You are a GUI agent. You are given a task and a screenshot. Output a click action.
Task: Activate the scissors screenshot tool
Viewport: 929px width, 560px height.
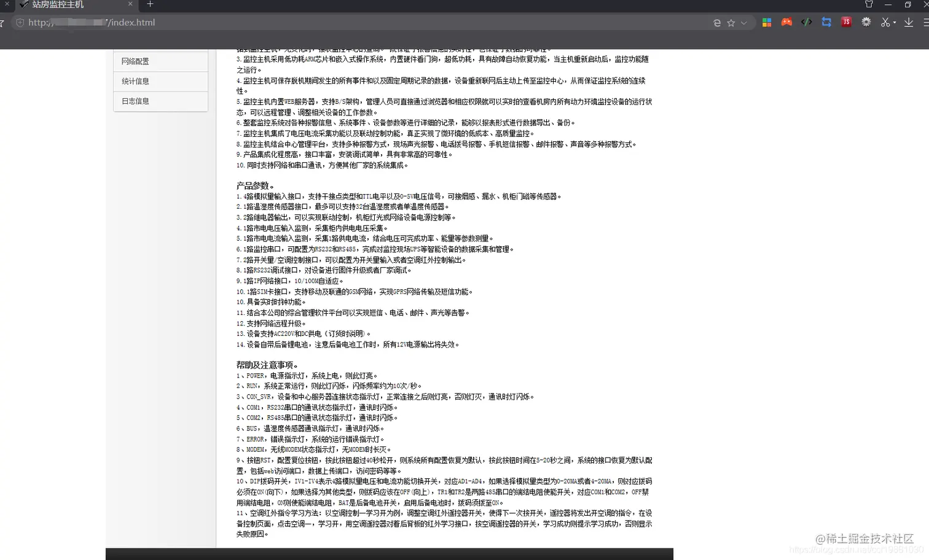[885, 22]
